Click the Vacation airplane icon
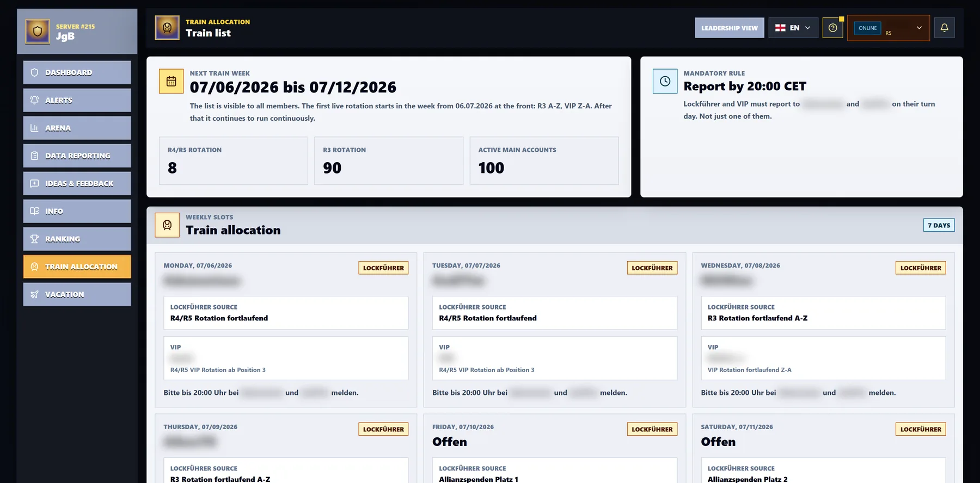Viewport: 980px width, 483px height. point(34,294)
